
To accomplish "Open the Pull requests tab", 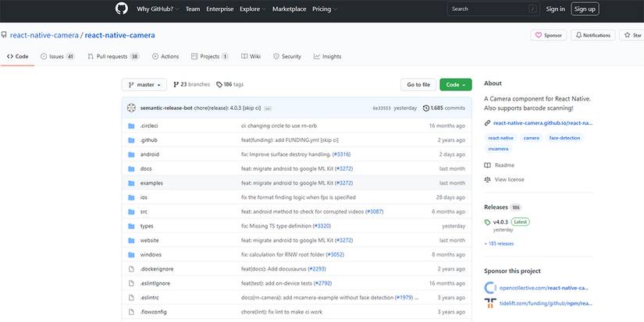I will coord(113,57).
